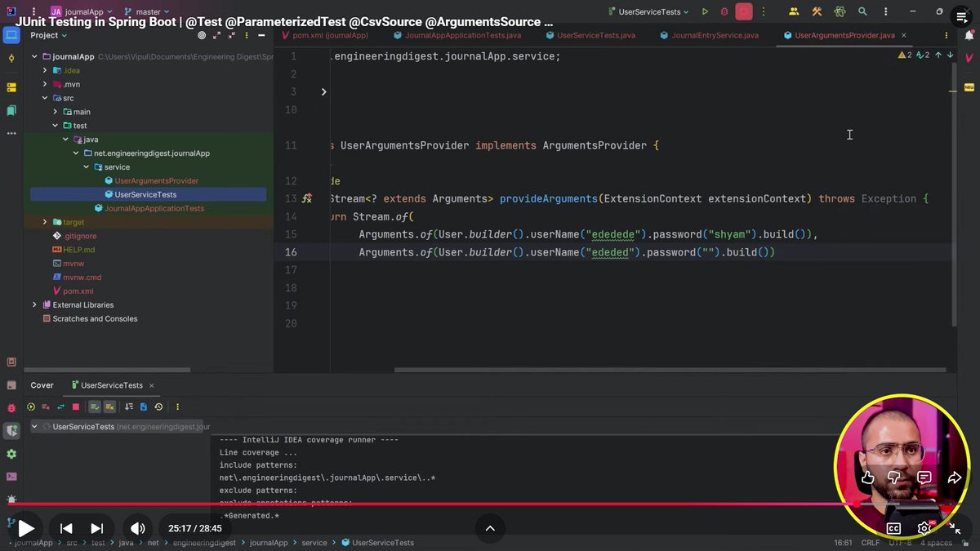
Task: Toggle Show Passed tests in the run panel
Action: pos(94,407)
